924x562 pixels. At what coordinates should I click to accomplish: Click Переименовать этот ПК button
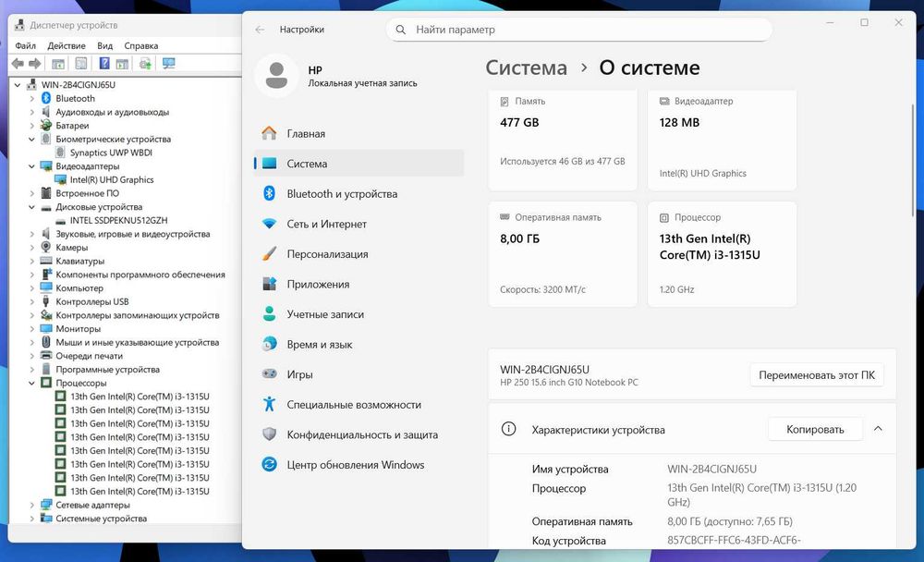pyautogui.click(x=817, y=375)
